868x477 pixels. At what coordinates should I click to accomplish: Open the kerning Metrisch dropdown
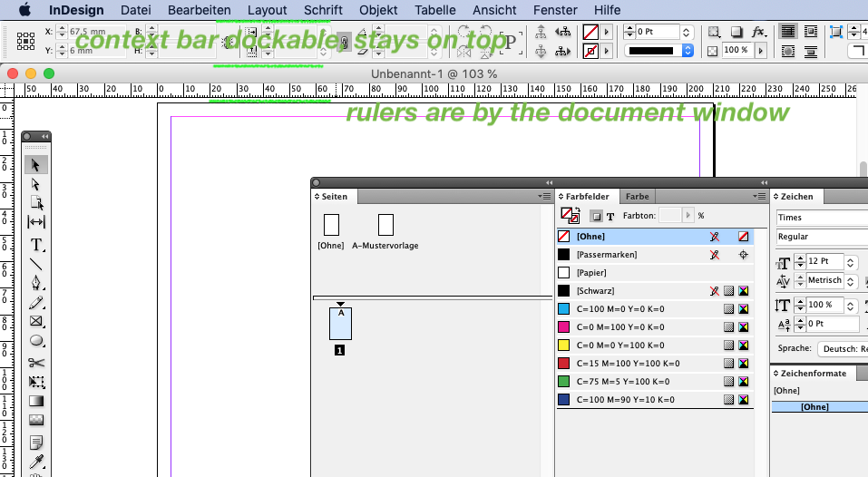[850, 280]
